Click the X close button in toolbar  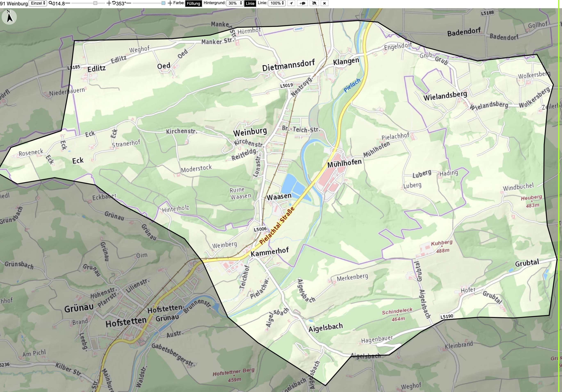[324, 3]
